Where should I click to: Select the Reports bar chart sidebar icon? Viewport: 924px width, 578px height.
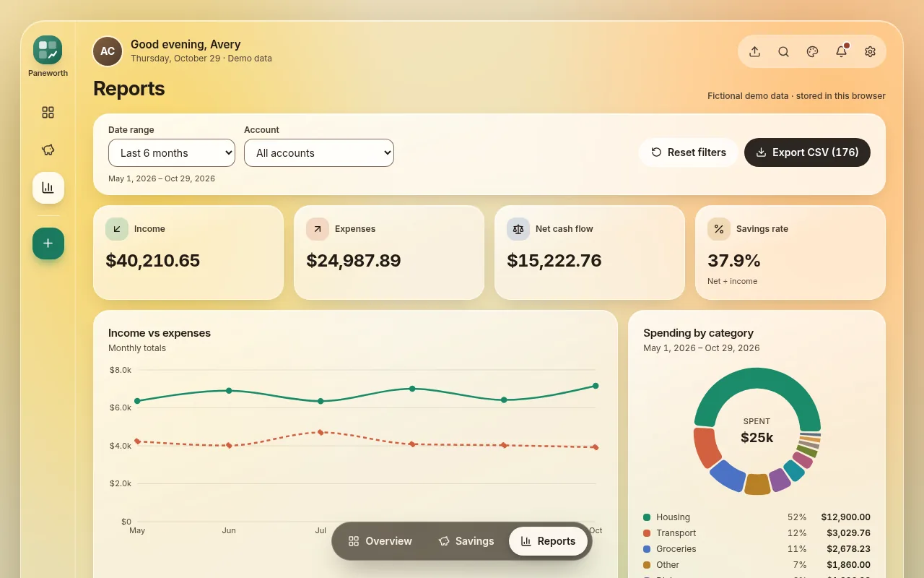click(48, 188)
